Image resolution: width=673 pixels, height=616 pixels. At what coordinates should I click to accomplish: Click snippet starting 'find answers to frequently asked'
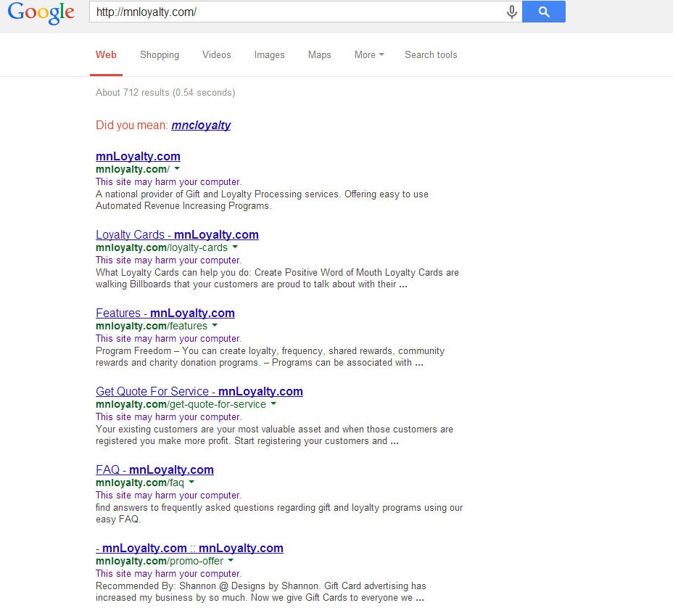[x=279, y=514]
